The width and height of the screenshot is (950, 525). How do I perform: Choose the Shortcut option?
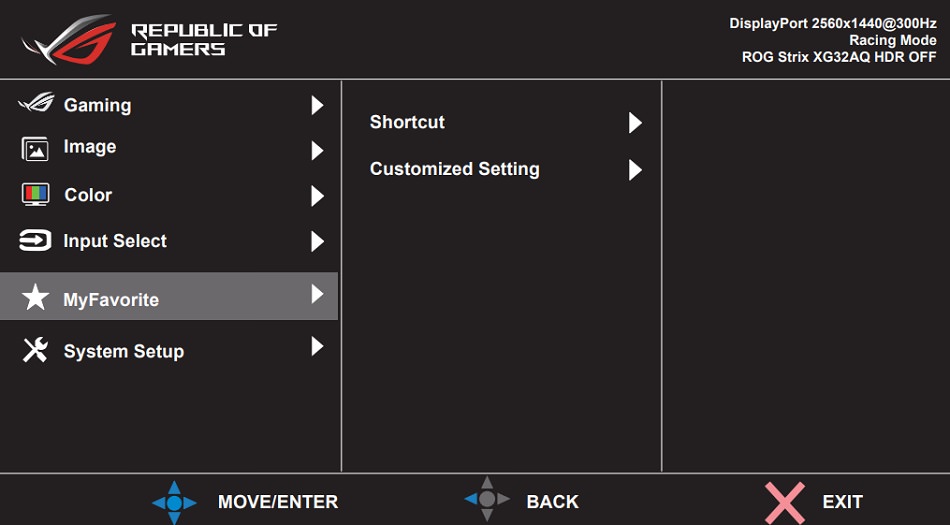pyautogui.click(x=407, y=122)
